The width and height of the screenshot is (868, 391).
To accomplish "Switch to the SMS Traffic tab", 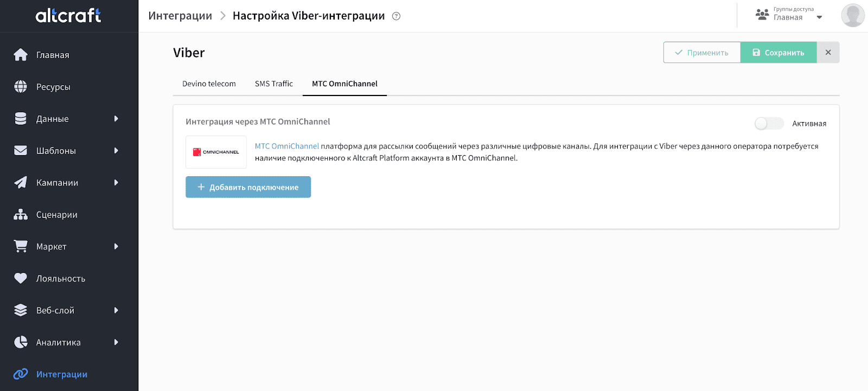I will click(x=274, y=84).
